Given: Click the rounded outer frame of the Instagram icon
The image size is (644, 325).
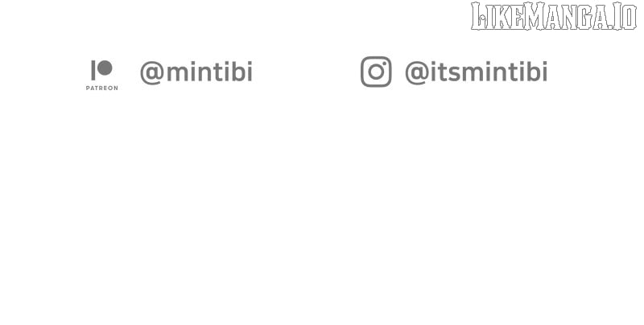Looking at the screenshot, I should 363,72.
